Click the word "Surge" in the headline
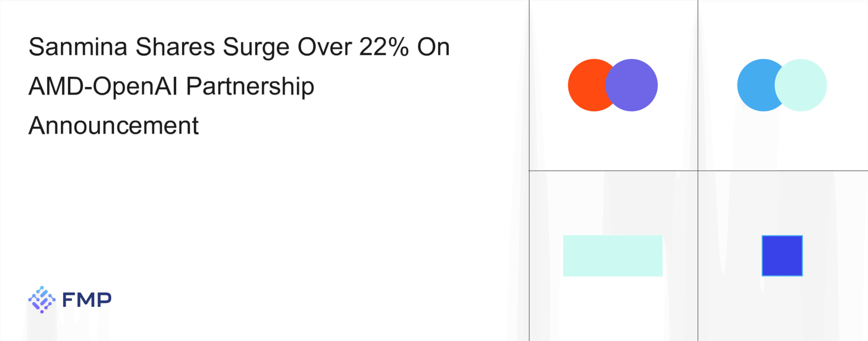This screenshot has height=341, width=868. [x=256, y=47]
